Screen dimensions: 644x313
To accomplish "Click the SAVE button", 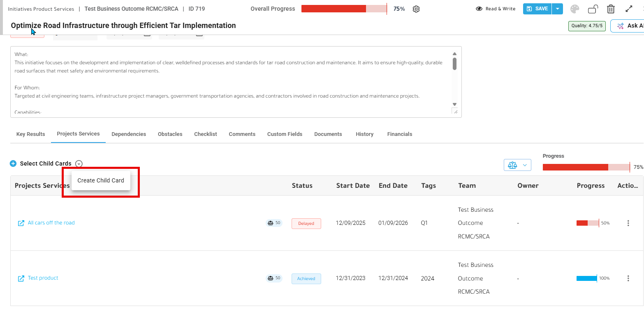I will click(537, 9).
